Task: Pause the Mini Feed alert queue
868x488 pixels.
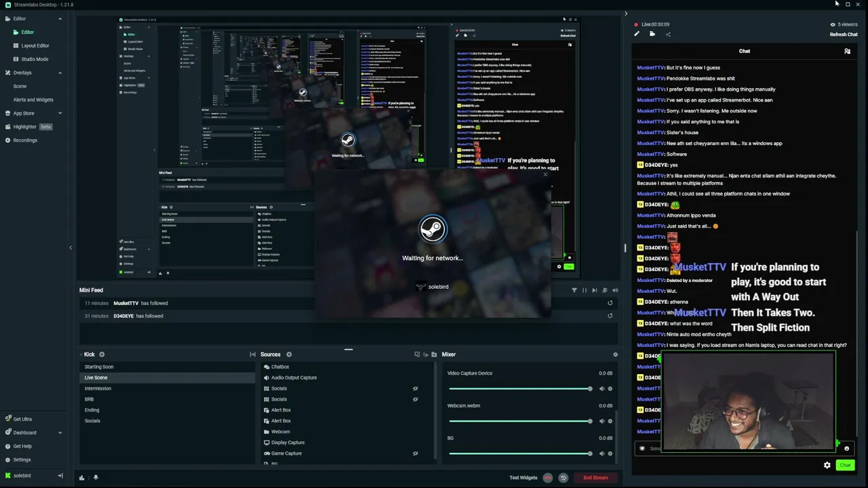Action: point(585,290)
